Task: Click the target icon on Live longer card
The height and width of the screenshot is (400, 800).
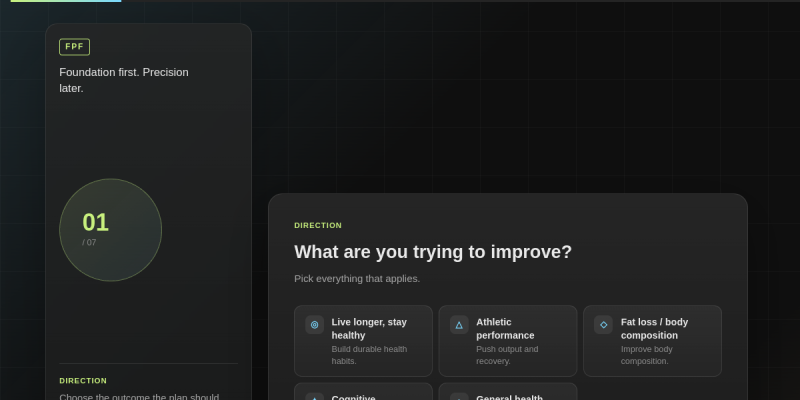Action: pyautogui.click(x=314, y=325)
